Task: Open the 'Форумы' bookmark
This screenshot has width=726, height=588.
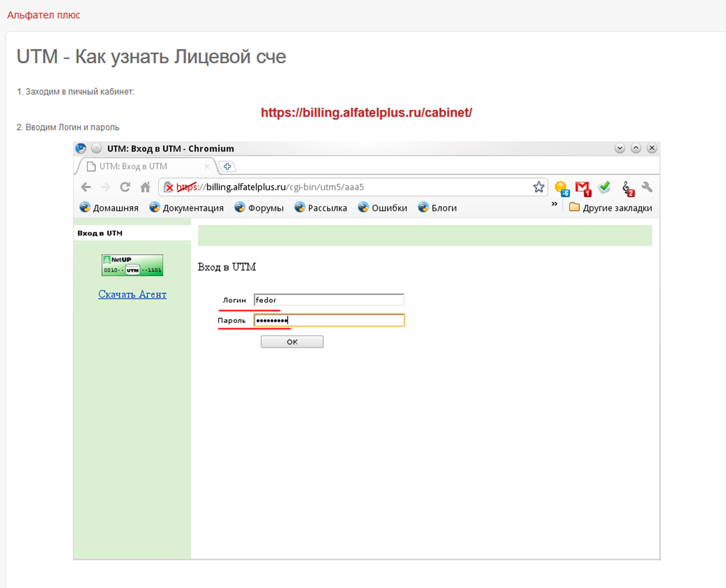Action: pyautogui.click(x=259, y=207)
